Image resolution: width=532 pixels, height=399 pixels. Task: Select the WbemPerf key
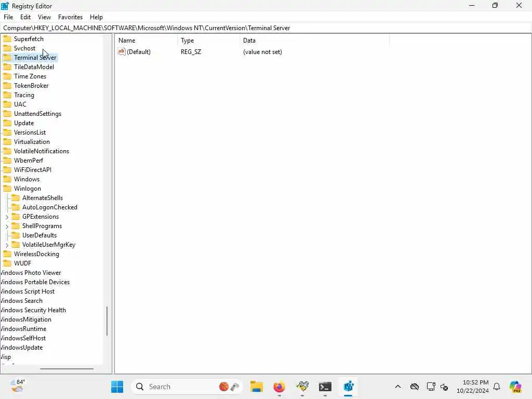click(x=29, y=161)
